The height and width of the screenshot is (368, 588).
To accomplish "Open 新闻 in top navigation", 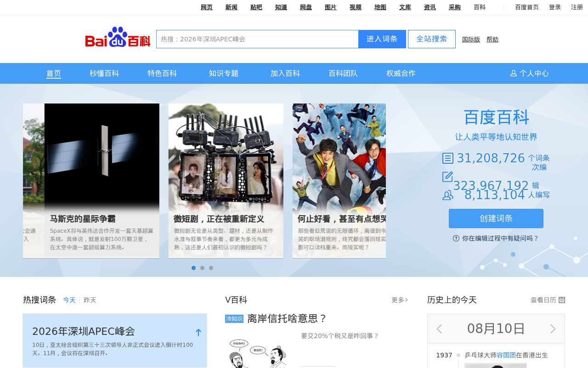I will point(232,7).
